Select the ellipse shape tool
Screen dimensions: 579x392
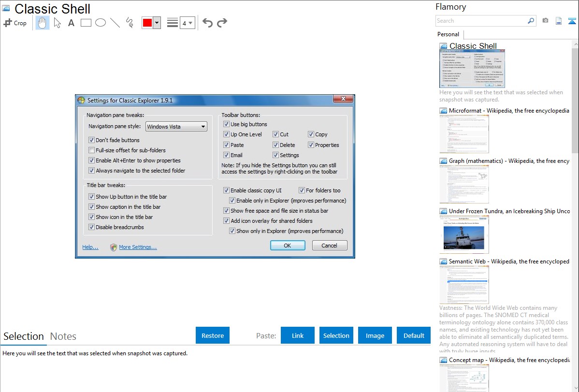[101, 23]
